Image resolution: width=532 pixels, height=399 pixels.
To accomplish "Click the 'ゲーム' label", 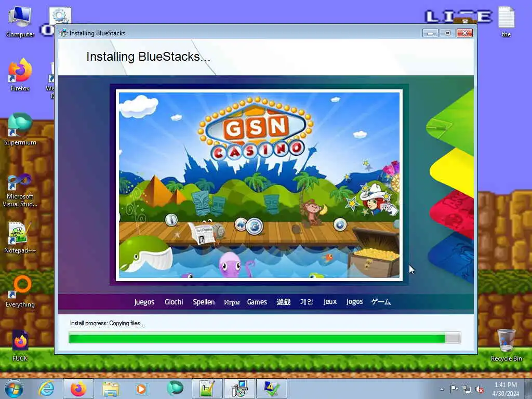I will 381,302.
